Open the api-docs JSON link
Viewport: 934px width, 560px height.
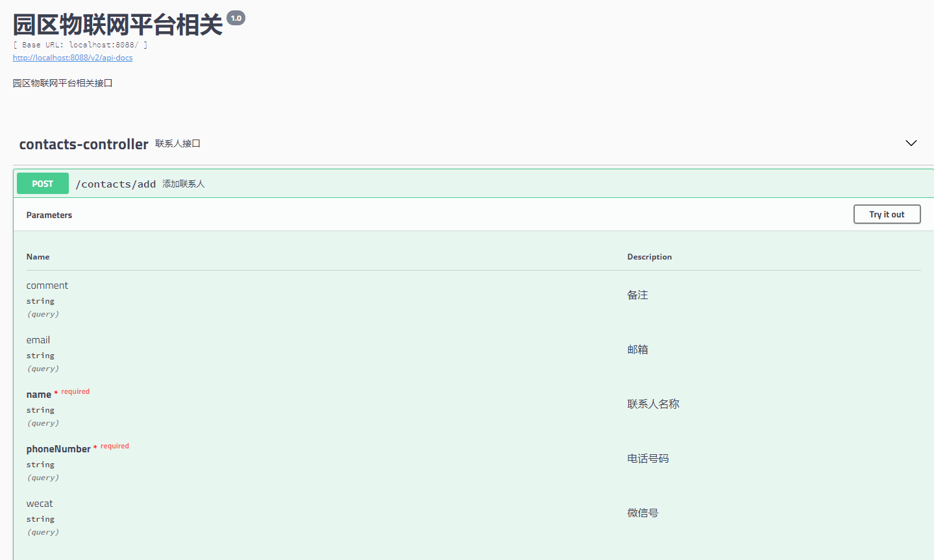72,57
